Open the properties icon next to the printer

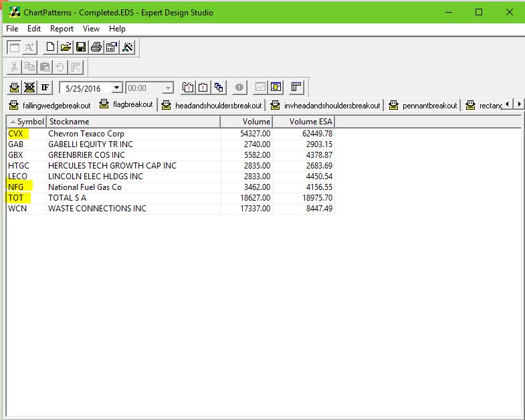112,47
